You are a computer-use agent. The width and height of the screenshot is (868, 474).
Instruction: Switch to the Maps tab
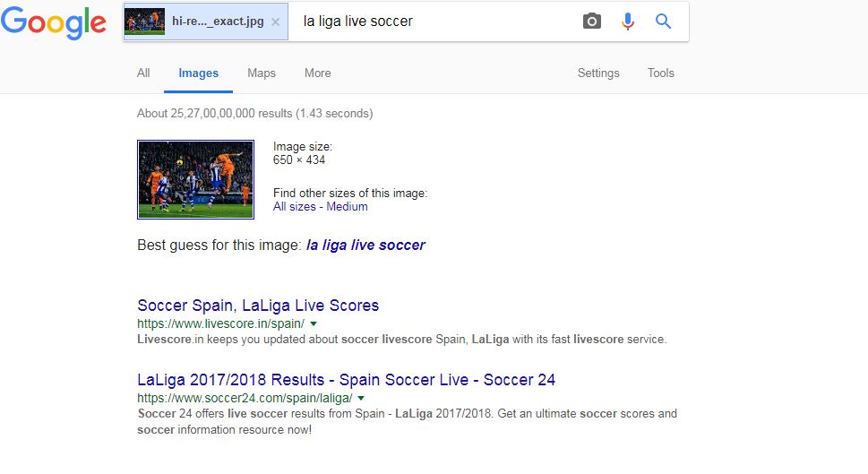tap(262, 73)
